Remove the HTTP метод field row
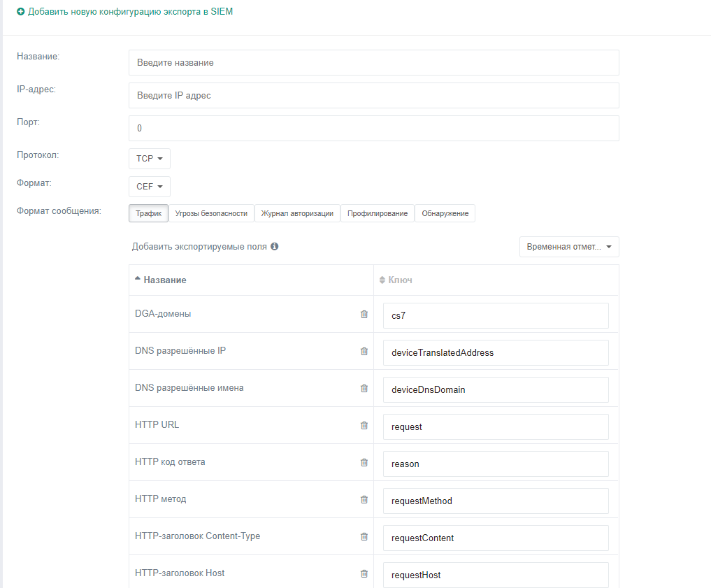Image resolution: width=711 pixels, height=588 pixels. 364,500
